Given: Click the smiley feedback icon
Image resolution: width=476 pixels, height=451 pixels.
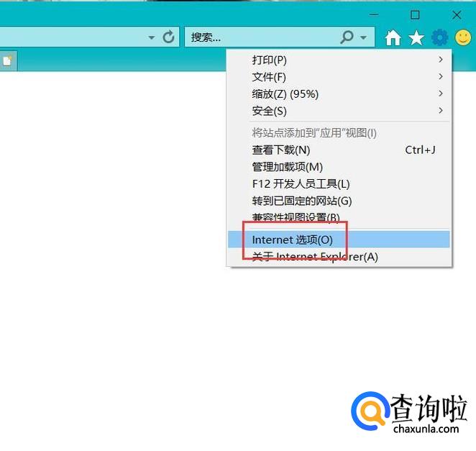Looking at the screenshot, I should click(463, 37).
